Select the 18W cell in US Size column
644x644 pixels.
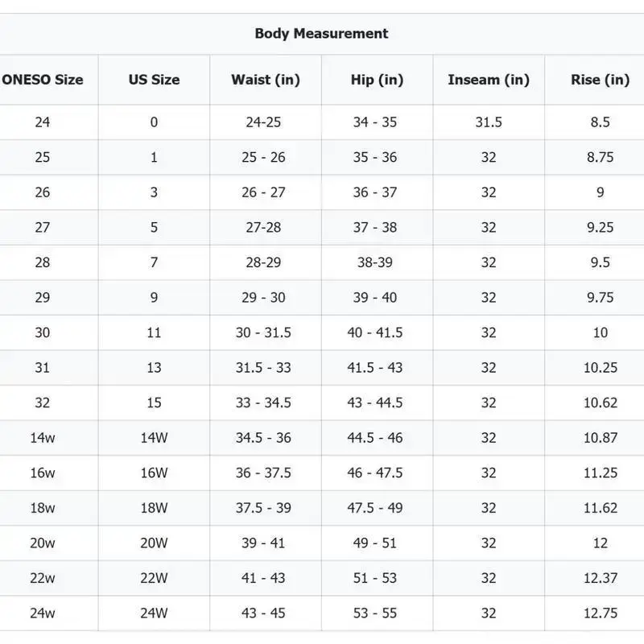(x=154, y=508)
